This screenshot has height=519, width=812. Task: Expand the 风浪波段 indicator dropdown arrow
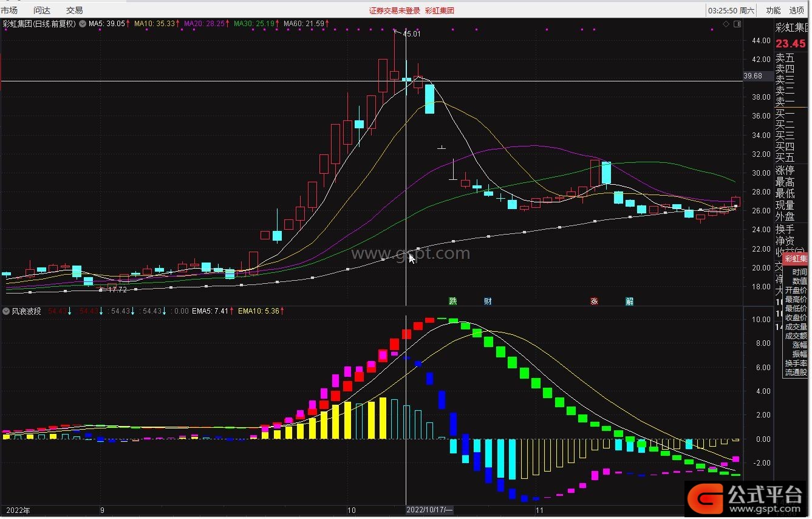6,311
